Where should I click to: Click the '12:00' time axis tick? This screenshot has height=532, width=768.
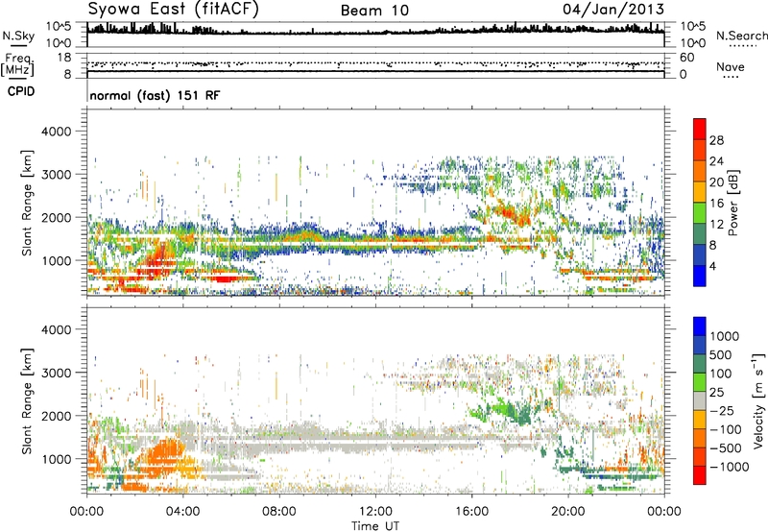375,512
